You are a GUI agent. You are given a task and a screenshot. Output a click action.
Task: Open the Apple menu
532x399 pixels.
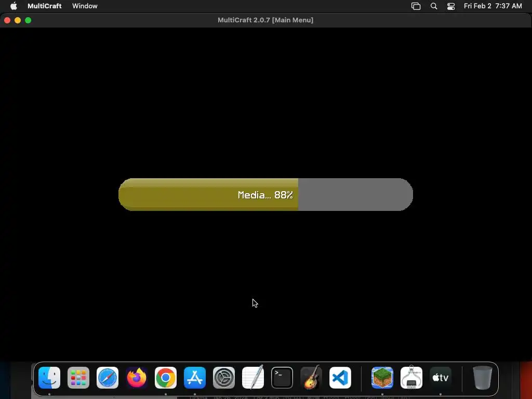14,6
